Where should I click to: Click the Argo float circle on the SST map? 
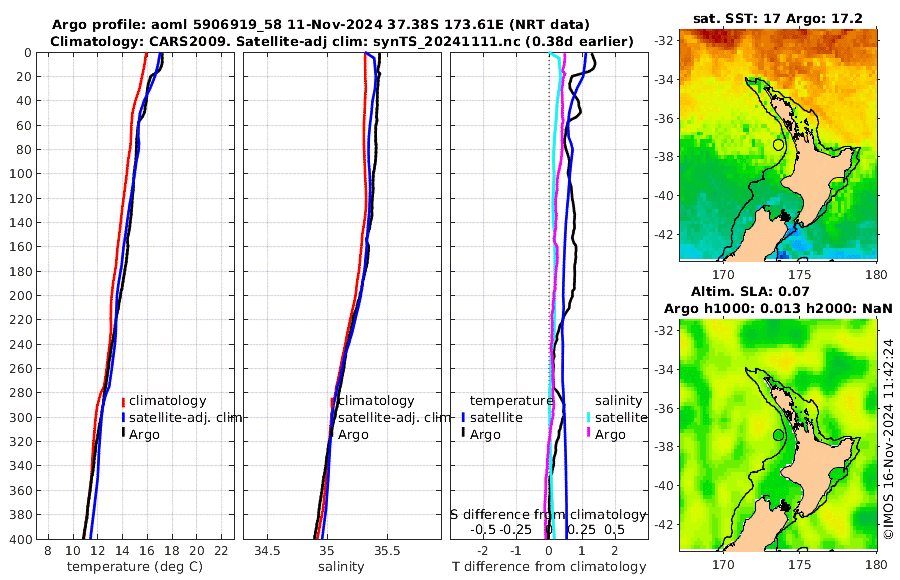pos(778,145)
